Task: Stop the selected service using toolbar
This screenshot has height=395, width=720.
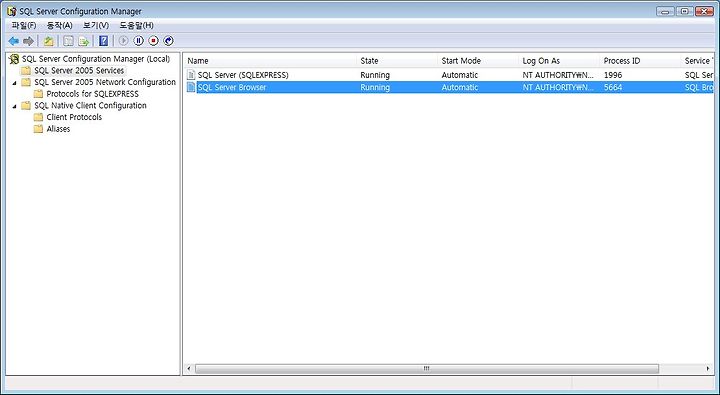Action: click(153, 41)
